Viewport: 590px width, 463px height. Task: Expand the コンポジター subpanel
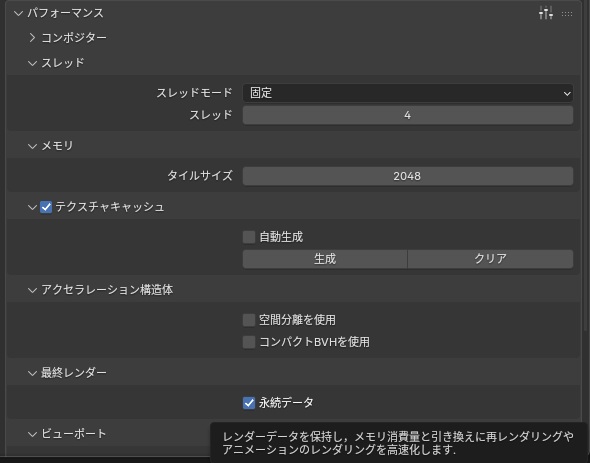[x=32, y=37]
